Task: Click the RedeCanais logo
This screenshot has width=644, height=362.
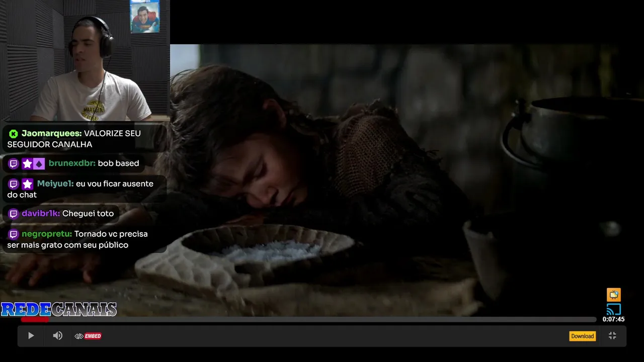Action: coord(59,309)
